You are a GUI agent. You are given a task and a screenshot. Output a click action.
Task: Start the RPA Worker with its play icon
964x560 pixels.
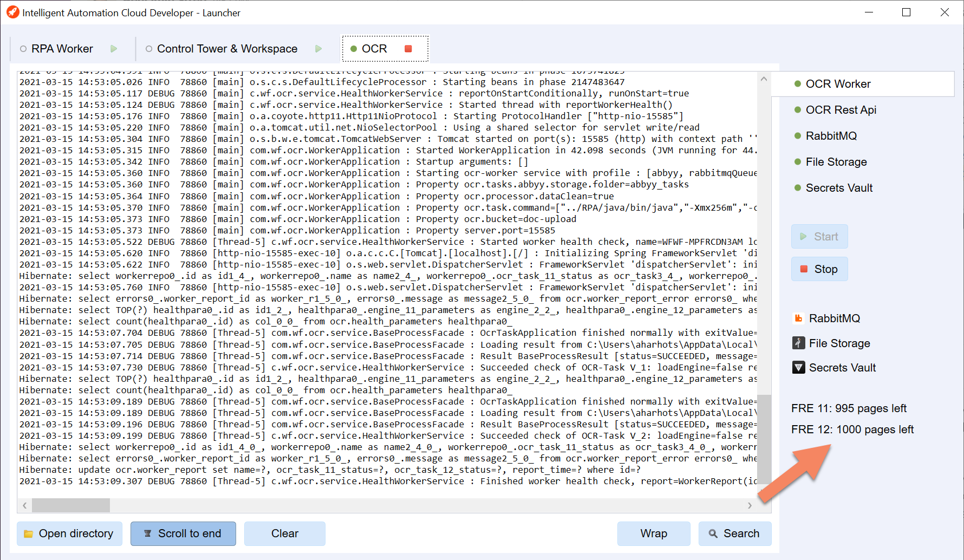[x=114, y=49]
